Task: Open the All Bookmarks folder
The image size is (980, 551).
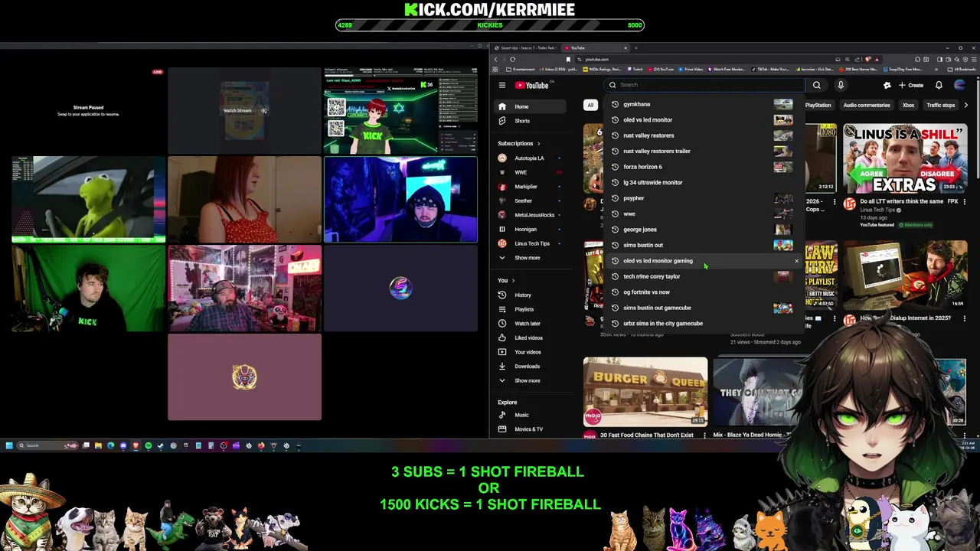Action: click(x=960, y=70)
